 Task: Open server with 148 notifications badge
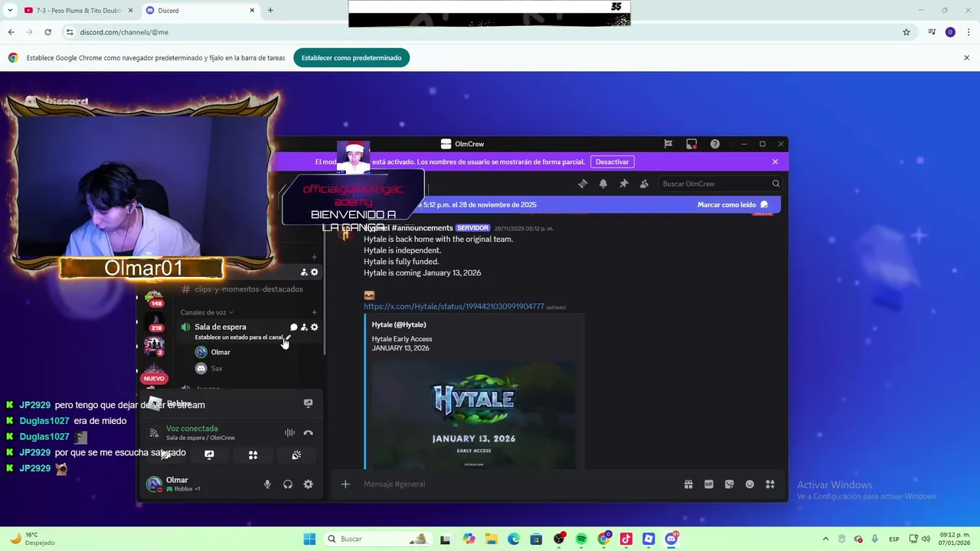click(154, 298)
